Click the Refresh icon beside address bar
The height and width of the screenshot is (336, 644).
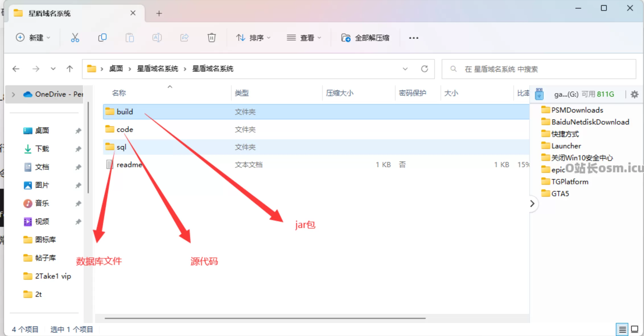coord(424,69)
